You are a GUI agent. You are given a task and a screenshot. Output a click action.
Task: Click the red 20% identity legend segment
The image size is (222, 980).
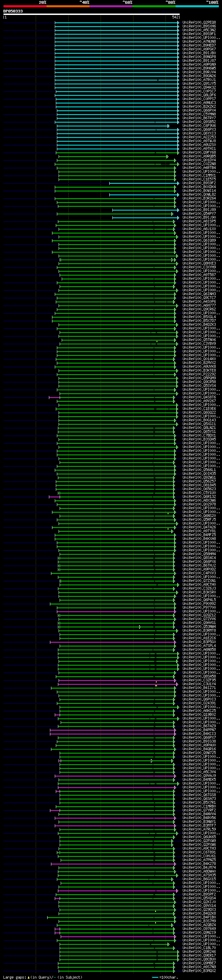tap(25, 6)
